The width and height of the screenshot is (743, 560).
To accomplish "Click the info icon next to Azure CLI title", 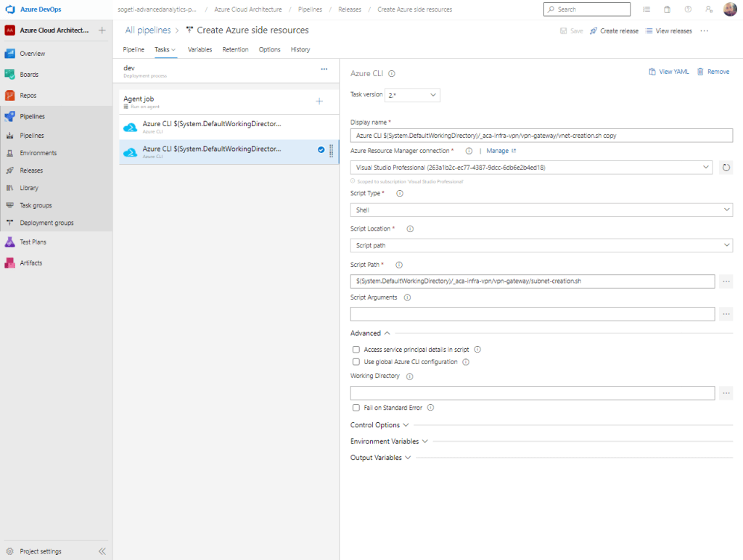I will coord(392,73).
